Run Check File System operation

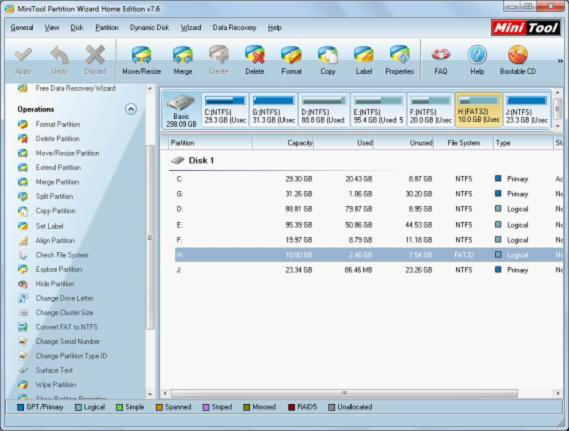pos(62,255)
